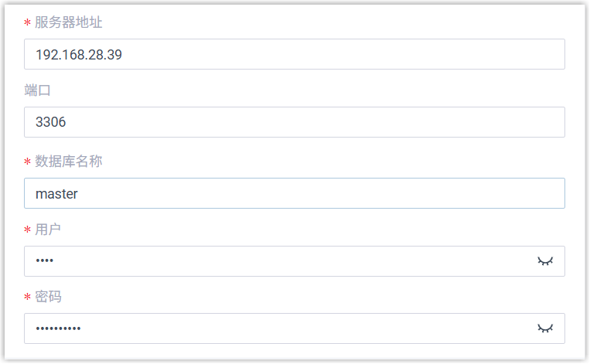This screenshot has height=364, width=590.
Task: Click the 端口 label text
Action: coord(37,90)
